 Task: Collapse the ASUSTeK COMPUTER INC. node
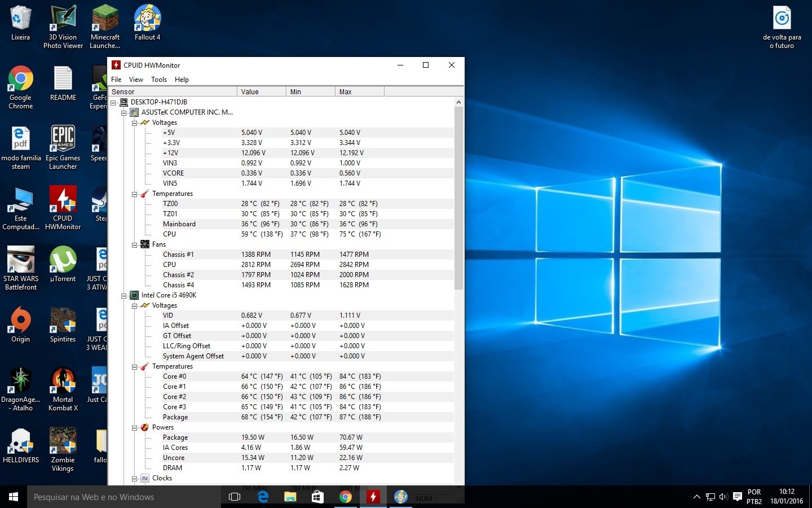(x=124, y=112)
